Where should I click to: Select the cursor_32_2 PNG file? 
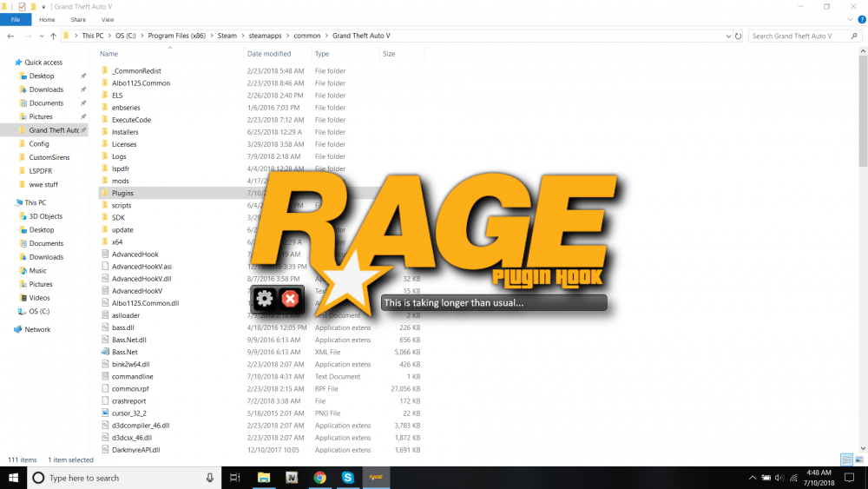[x=129, y=413]
